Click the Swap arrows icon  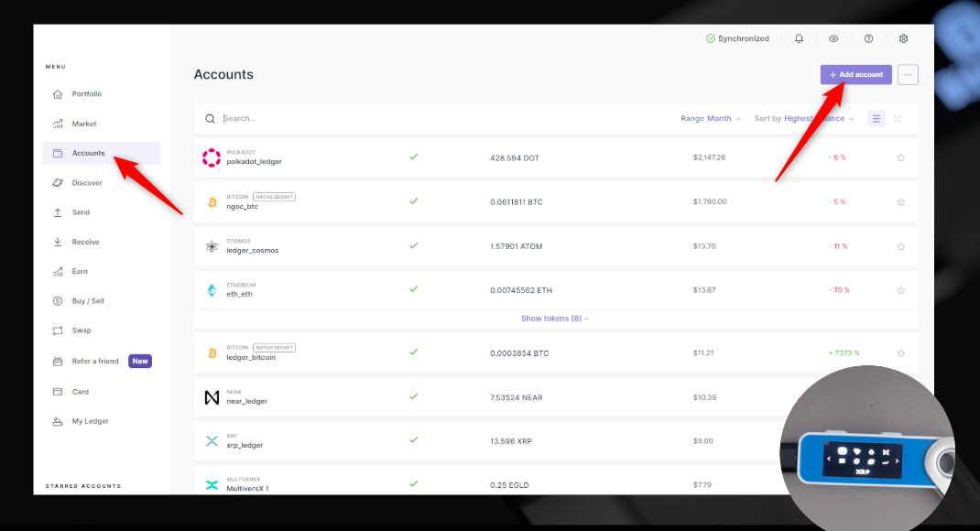[x=58, y=331]
